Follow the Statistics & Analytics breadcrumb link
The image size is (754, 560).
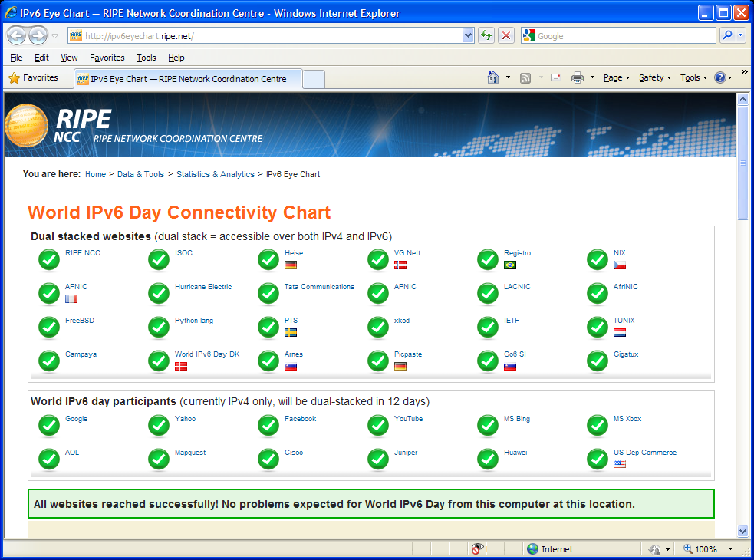216,174
